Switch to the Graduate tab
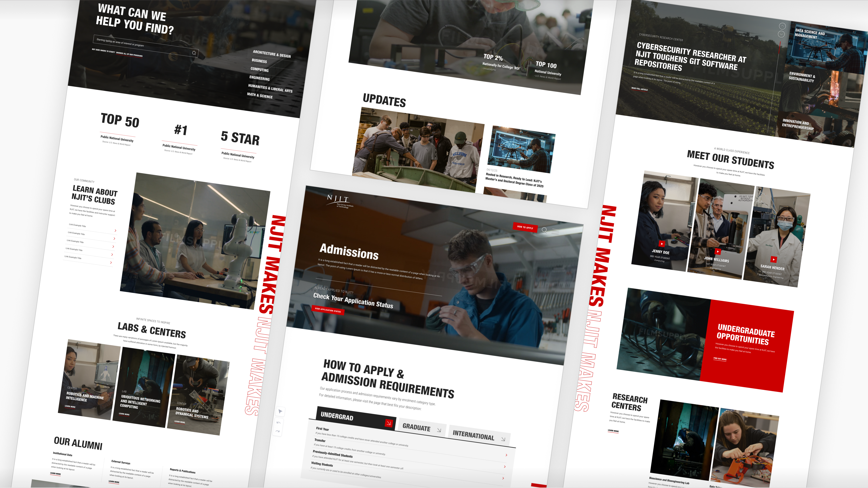 [x=422, y=428]
